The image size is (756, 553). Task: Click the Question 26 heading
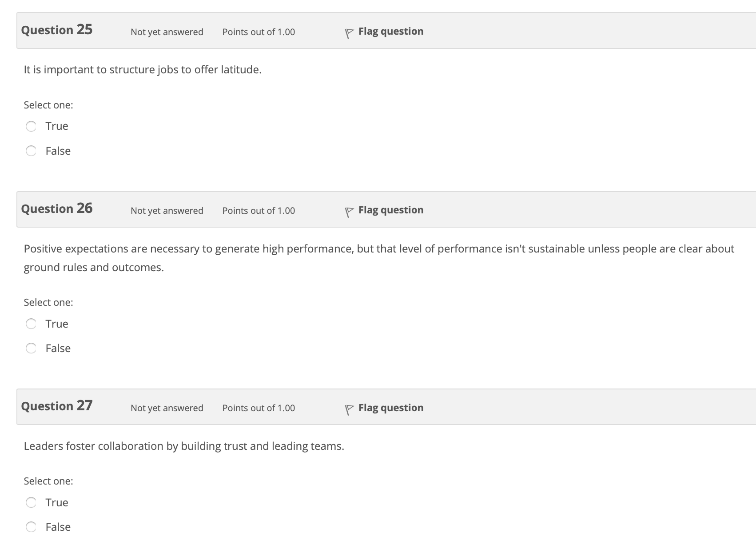57,208
